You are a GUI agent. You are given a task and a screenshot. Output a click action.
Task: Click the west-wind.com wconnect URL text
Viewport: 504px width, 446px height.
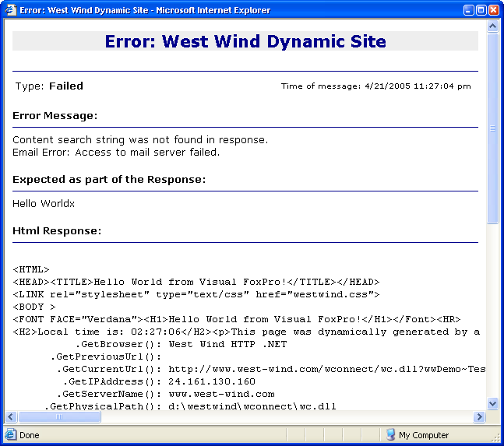327,369
